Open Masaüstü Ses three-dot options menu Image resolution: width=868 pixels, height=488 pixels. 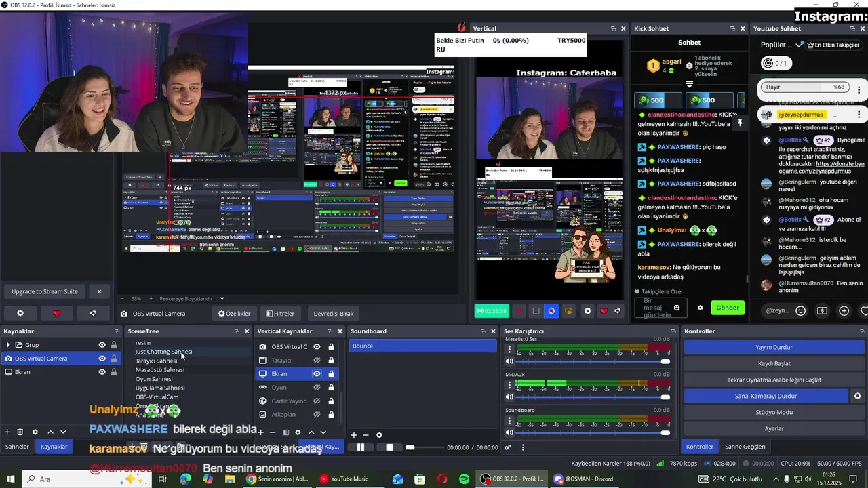[510, 350]
